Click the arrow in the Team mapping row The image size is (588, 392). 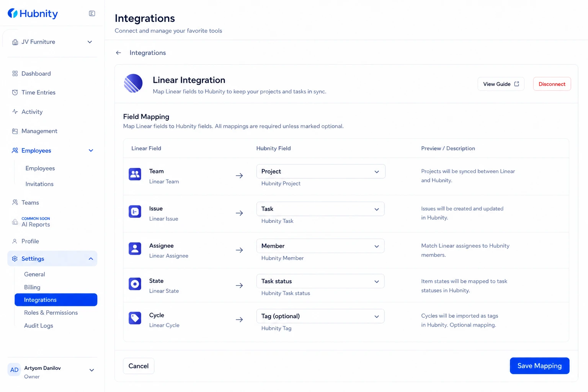(x=239, y=176)
